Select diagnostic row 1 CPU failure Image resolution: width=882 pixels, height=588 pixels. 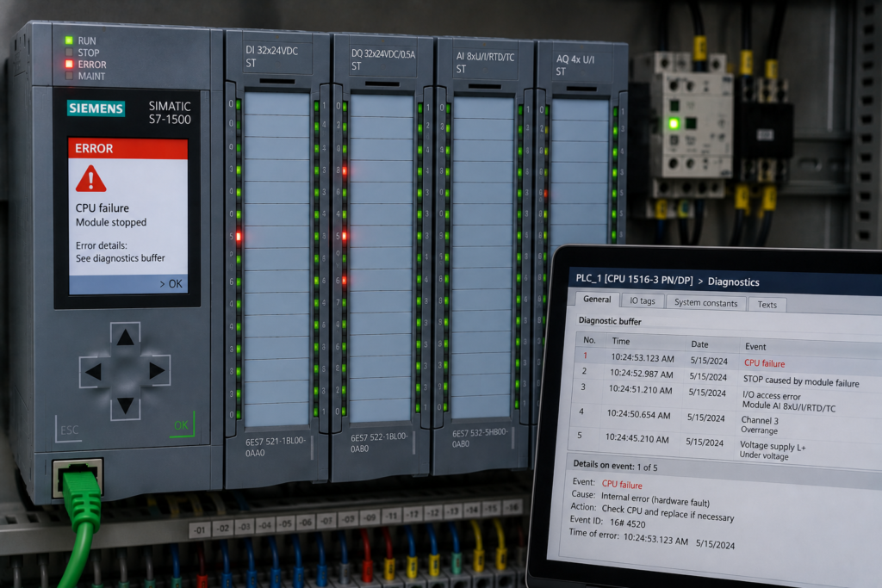point(729,360)
